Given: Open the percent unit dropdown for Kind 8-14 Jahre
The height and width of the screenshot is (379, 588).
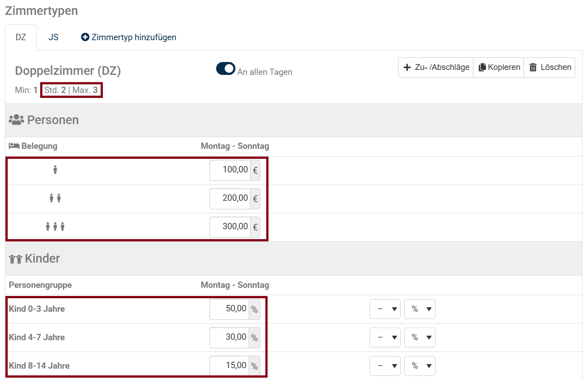Looking at the screenshot, I should (x=420, y=366).
